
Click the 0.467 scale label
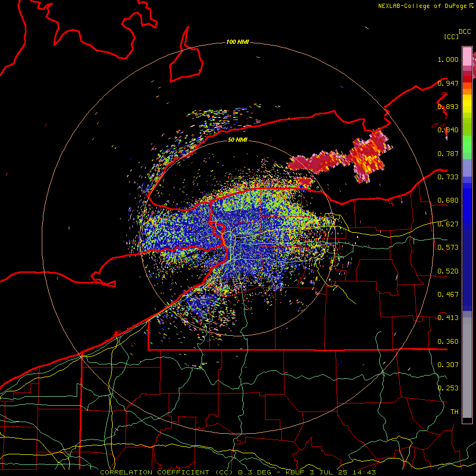coord(448,295)
